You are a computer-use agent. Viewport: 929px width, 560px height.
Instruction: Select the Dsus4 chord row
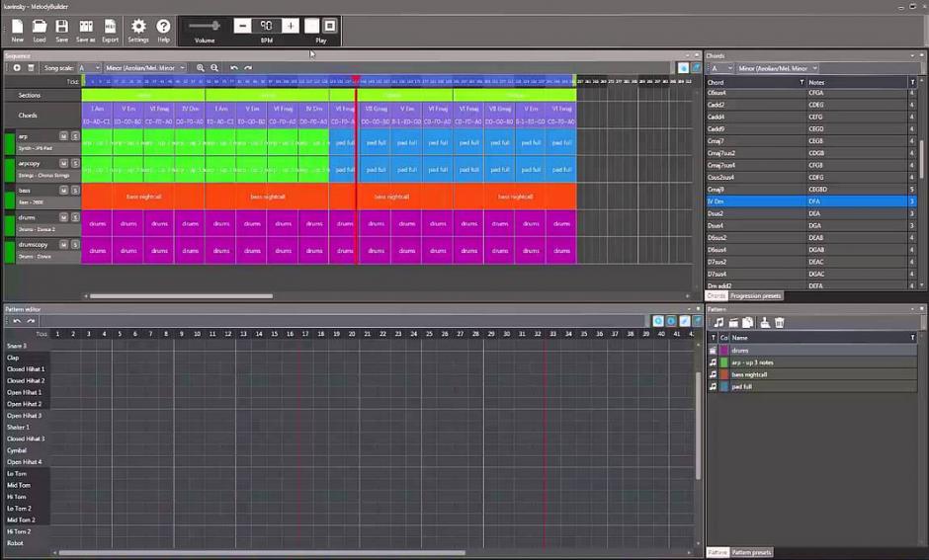811,225
